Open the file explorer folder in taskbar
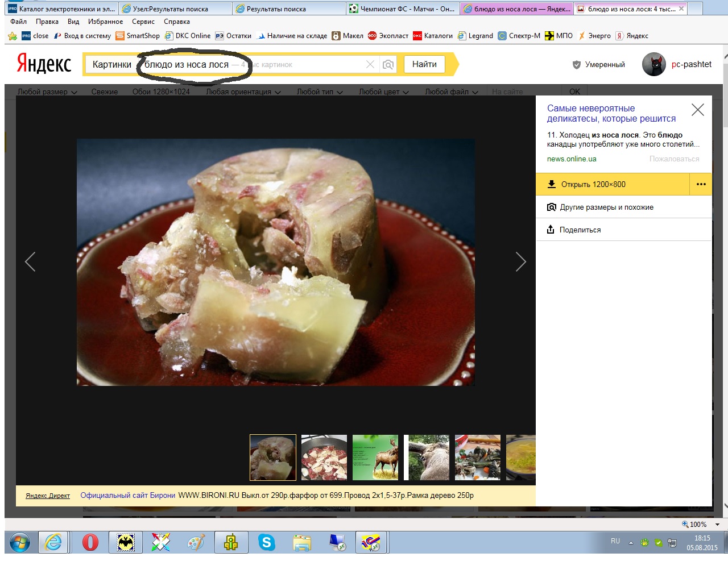 pos(302,543)
